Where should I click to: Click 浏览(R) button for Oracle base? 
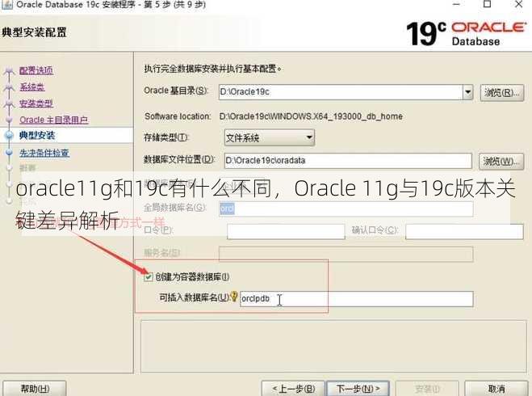(502, 92)
